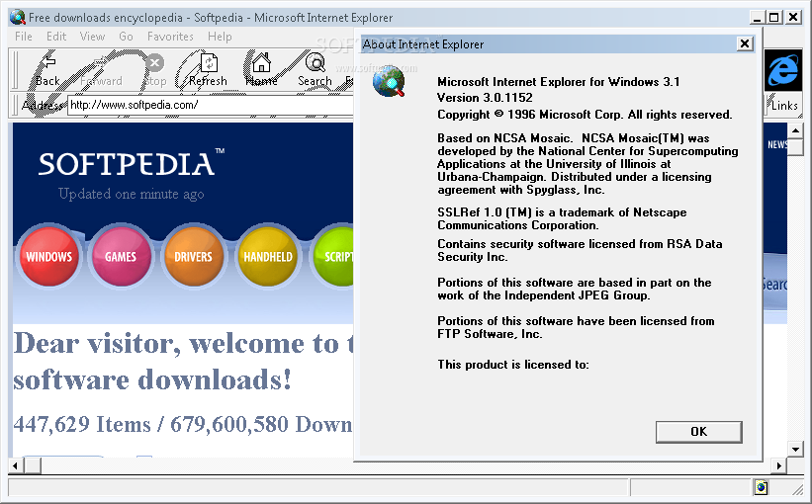The height and width of the screenshot is (504, 812).
Task: Click the vertical scrollbar down arrow
Action: pyautogui.click(x=795, y=449)
